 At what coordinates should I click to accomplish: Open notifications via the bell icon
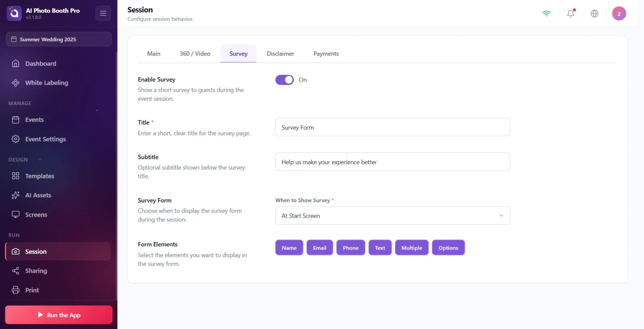pyautogui.click(x=571, y=13)
